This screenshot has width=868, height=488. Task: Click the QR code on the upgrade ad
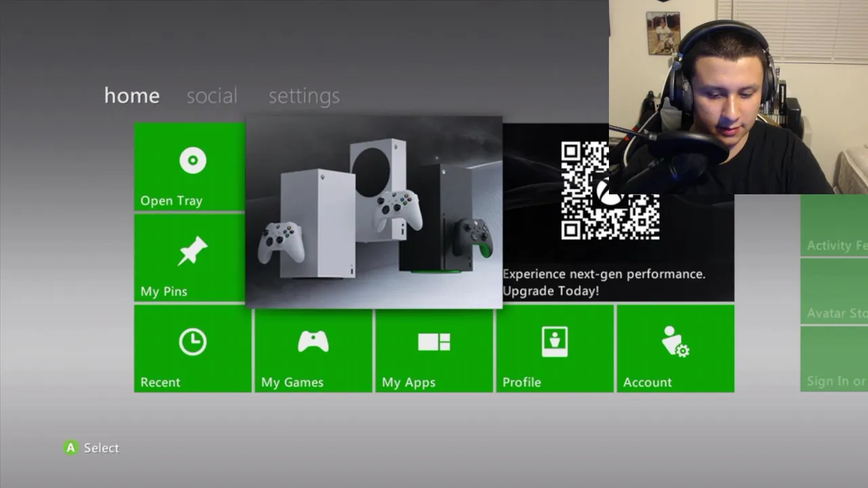click(610, 190)
